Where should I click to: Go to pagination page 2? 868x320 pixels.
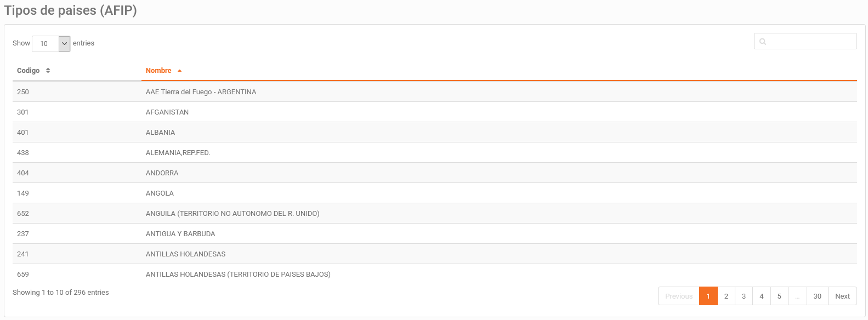pos(726,296)
